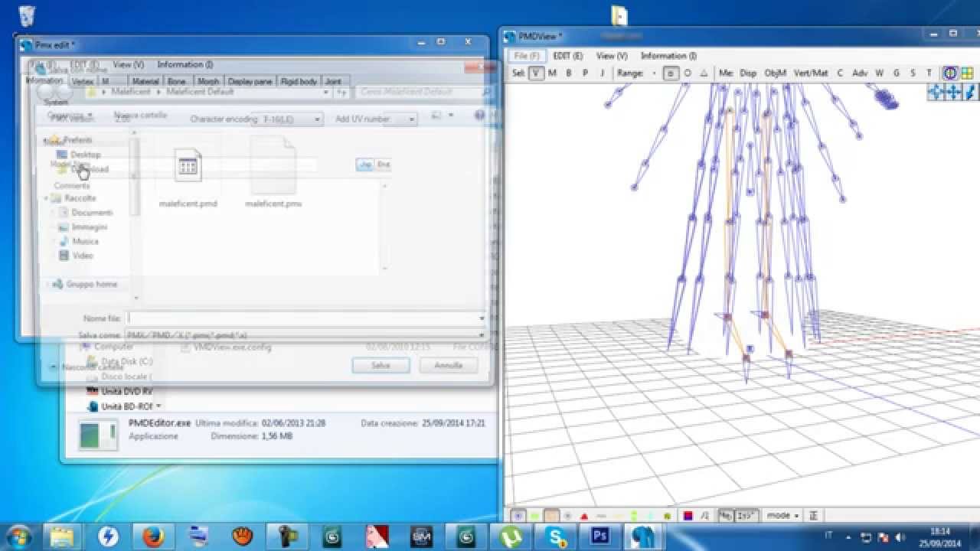Toggle first display button in PMDView bottom bar
Image resolution: width=980 pixels, height=551 pixels.
[x=518, y=516]
